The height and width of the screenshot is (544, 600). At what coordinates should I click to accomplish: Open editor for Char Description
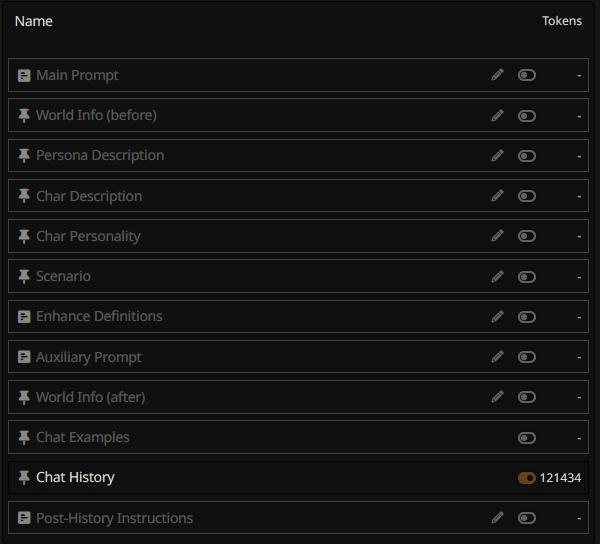click(x=497, y=196)
